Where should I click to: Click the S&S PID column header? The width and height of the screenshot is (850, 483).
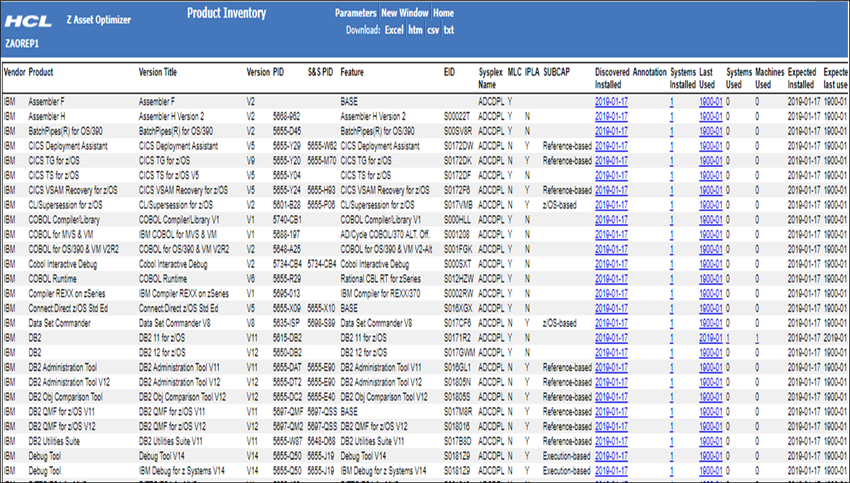[320, 72]
